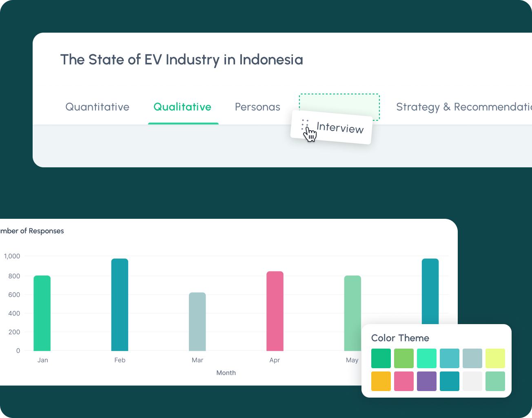Viewport: 532px width, 418px height.
Task: Click the Number of Responses axis title
Action: click(32, 231)
